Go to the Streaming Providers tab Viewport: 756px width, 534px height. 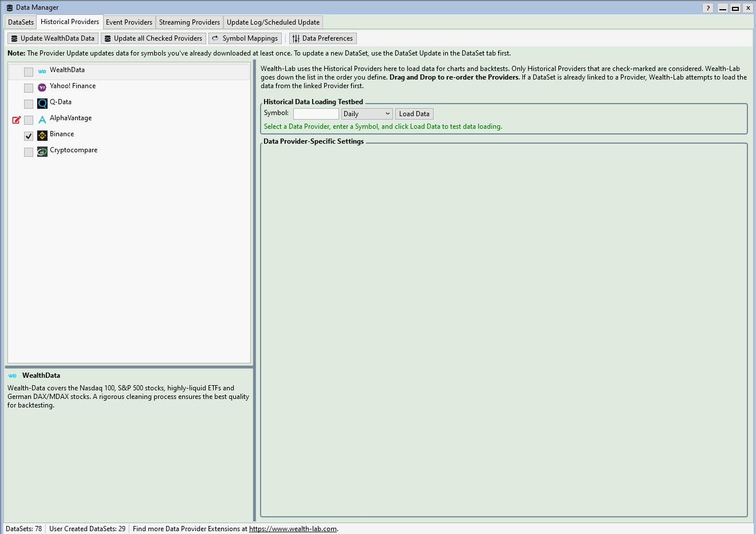tap(190, 22)
